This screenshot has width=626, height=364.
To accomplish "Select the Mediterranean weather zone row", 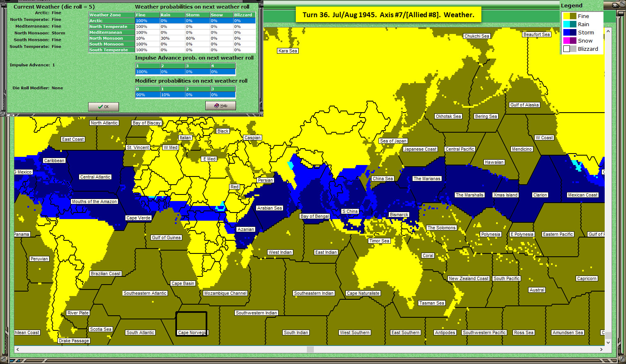I will tap(172, 32).
